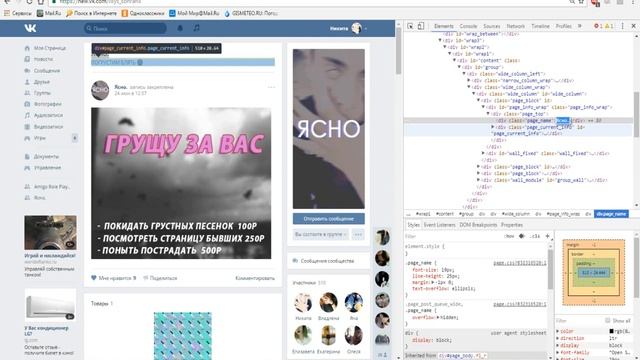Open VK notifications bell icon
This screenshot has width=640, height=360.
(x=180, y=28)
